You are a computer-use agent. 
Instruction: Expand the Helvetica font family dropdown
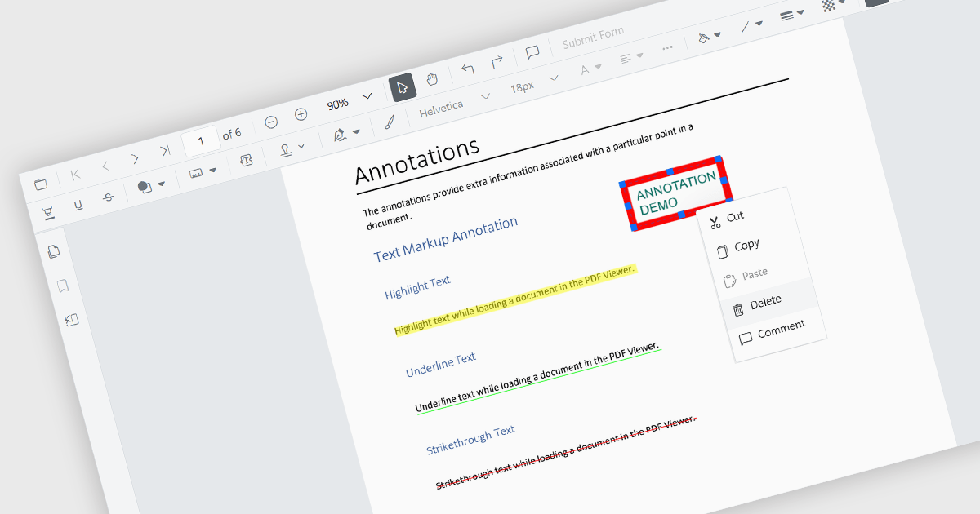[485, 96]
